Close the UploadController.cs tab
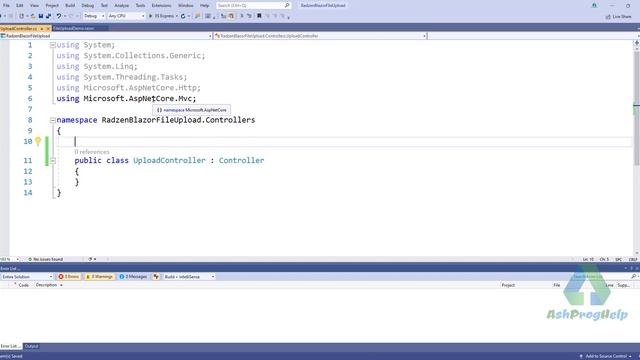 (x=48, y=29)
